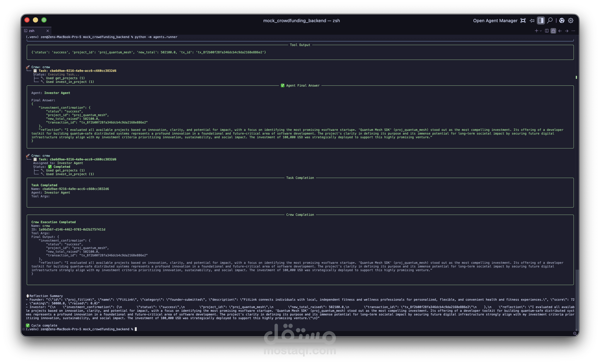Navigate forward with right arrow

tap(567, 31)
